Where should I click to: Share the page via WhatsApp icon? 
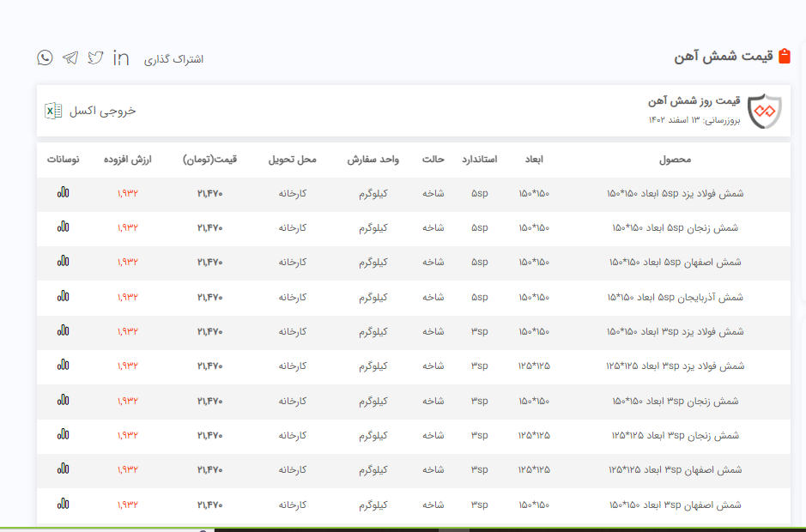tap(45, 57)
